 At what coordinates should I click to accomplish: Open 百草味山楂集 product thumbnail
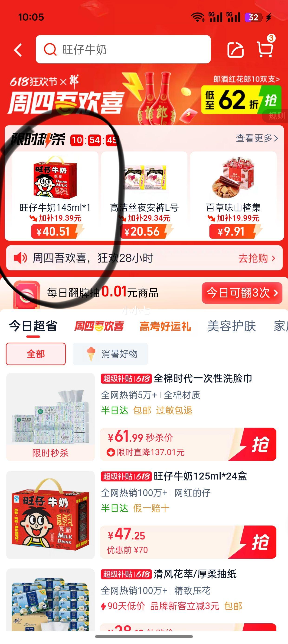click(x=233, y=177)
